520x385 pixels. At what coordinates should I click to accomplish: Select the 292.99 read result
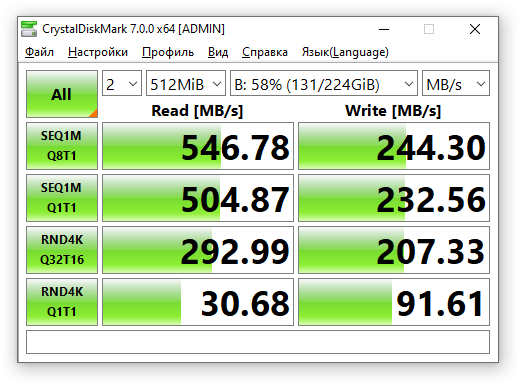click(198, 250)
